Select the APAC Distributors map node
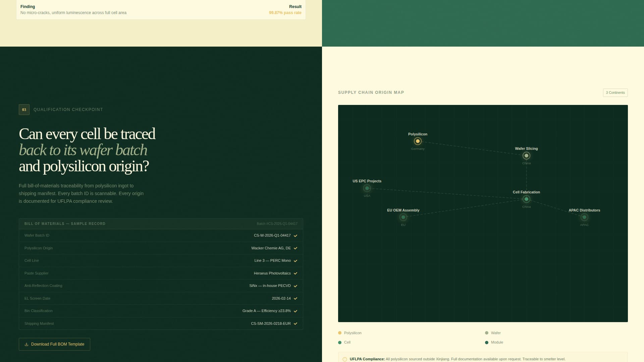The image size is (644, 362). [x=585, y=217]
